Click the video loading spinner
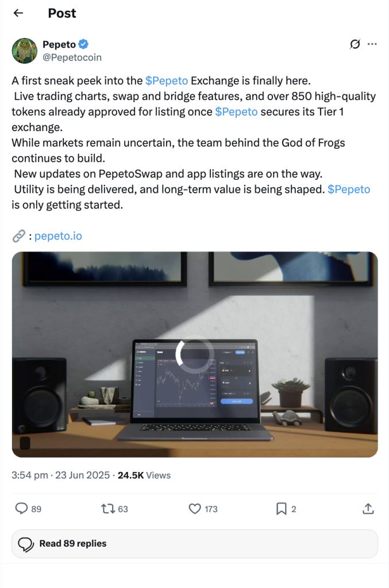The width and height of the screenshot is (389, 588). (195, 354)
